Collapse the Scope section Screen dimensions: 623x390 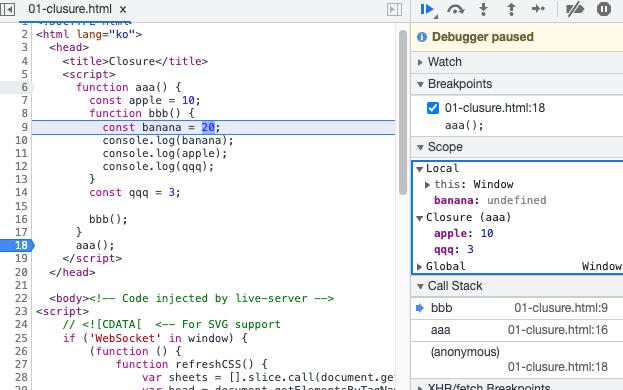(420, 147)
